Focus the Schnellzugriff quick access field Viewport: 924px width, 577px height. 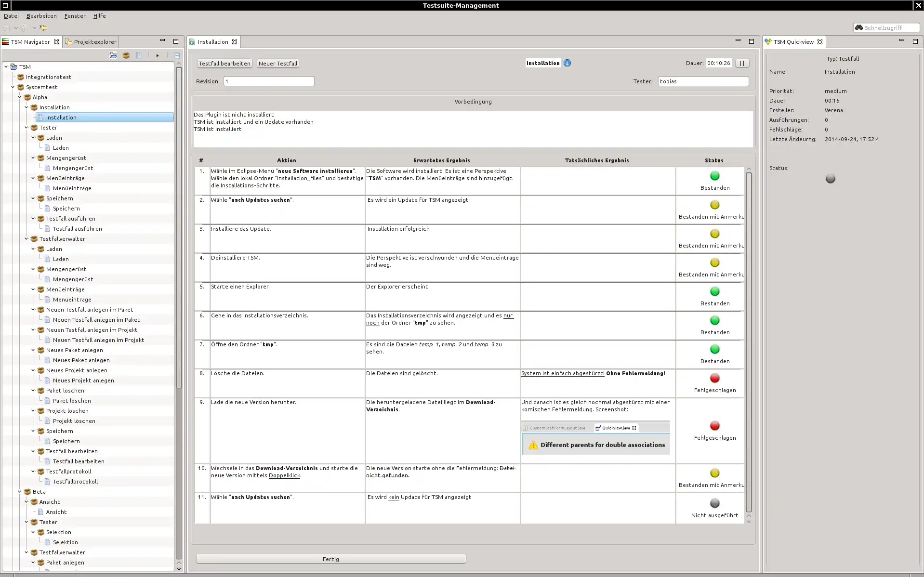[x=886, y=27]
